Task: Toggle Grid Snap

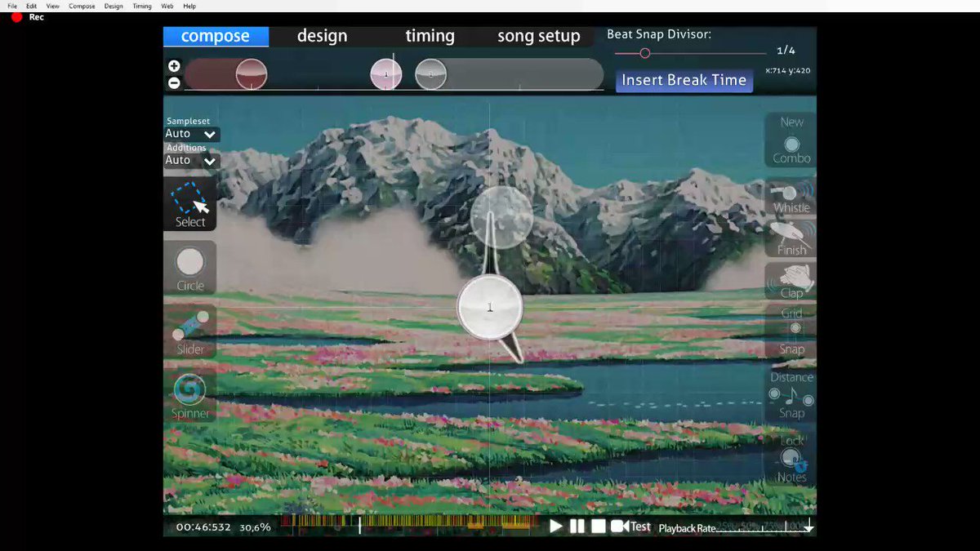Action: click(791, 331)
